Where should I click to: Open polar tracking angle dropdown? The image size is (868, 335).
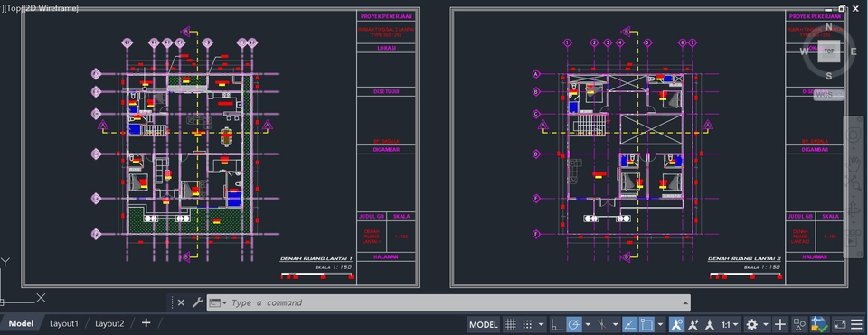click(588, 324)
